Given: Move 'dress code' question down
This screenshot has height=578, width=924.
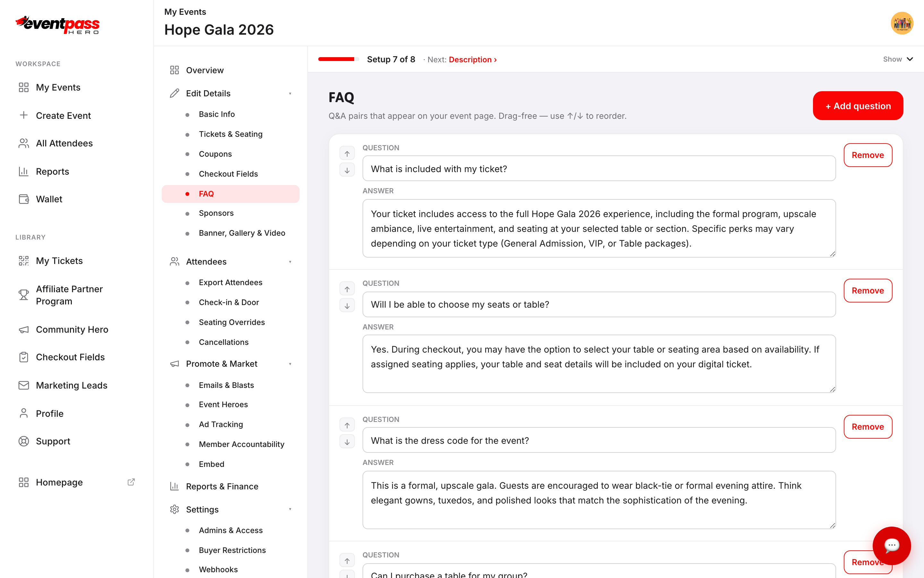Looking at the screenshot, I should tap(347, 442).
